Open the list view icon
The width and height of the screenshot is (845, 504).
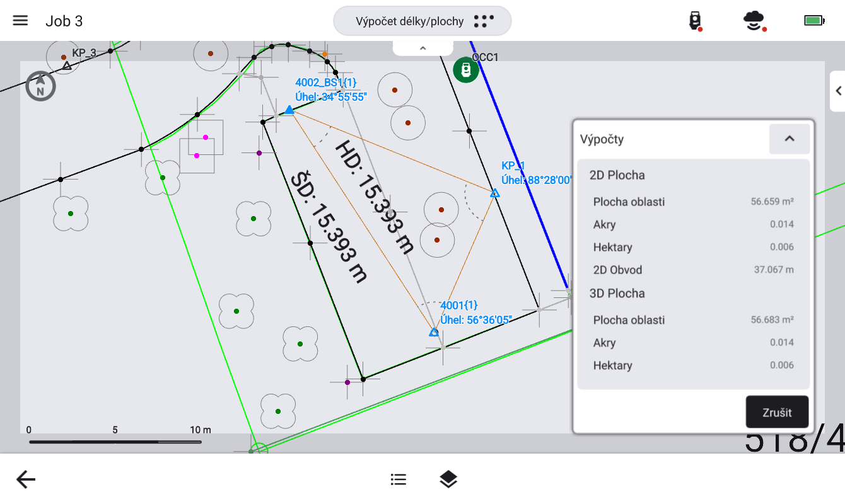(398, 479)
